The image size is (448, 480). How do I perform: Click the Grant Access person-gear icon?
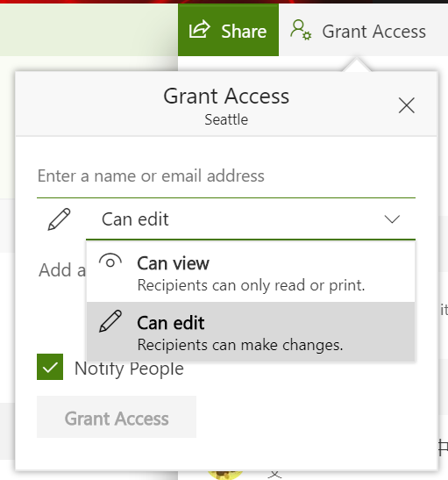pyautogui.click(x=301, y=30)
